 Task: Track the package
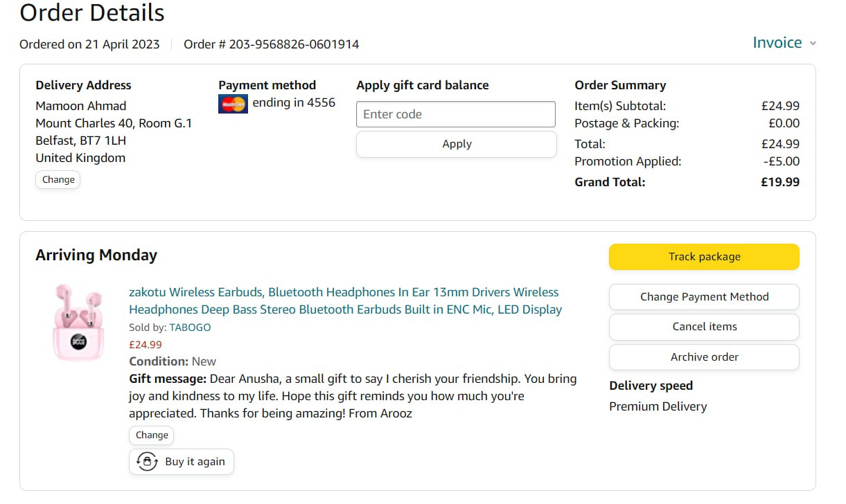point(704,257)
